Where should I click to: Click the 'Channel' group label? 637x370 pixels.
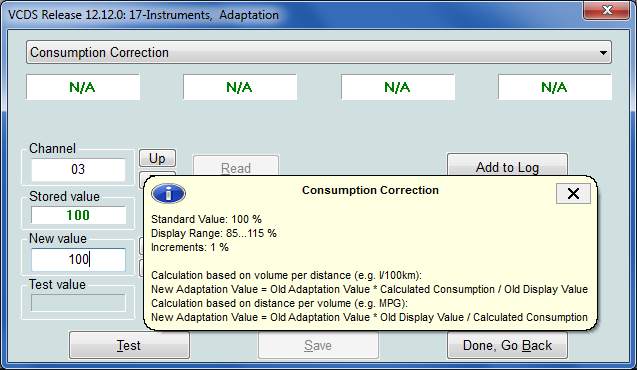tap(52, 148)
